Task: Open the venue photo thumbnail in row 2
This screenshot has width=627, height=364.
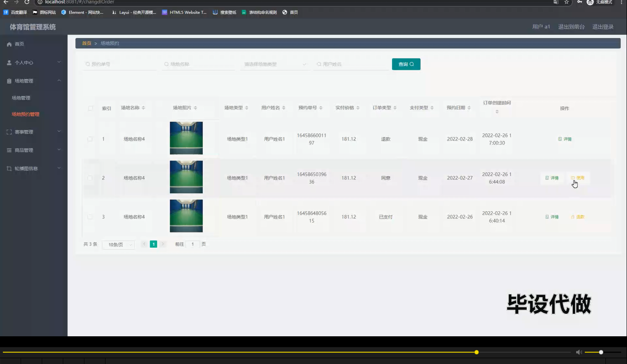Action: coord(186,177)
